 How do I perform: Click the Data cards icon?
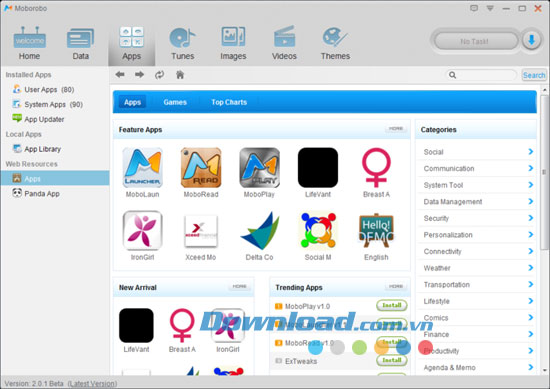80,38
